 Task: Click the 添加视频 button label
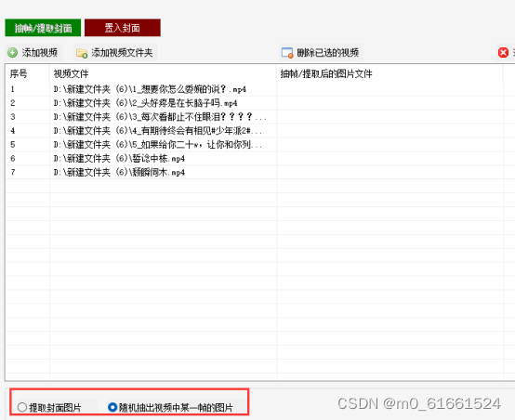40,53
